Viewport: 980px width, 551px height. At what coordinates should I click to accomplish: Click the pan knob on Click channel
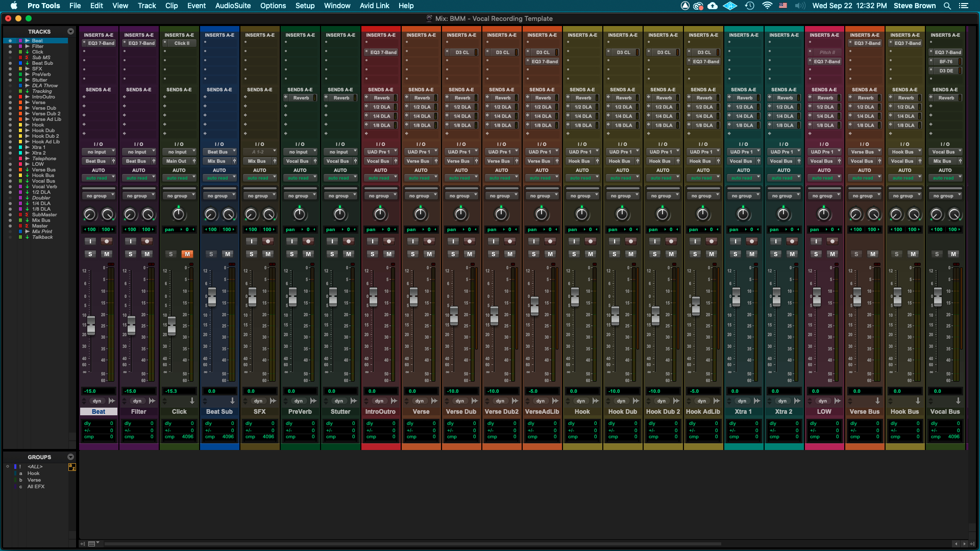[x=179, y=214]
